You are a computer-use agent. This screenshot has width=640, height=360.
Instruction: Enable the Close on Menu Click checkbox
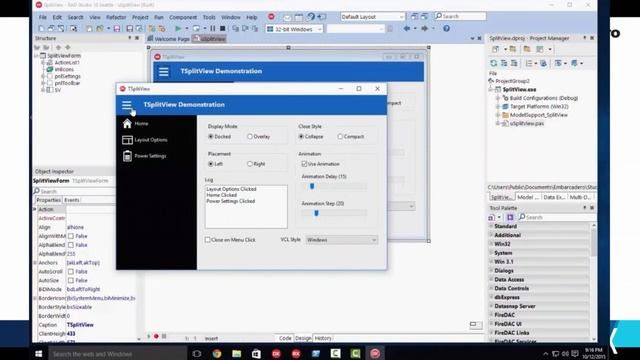click(x=208, y=240)
